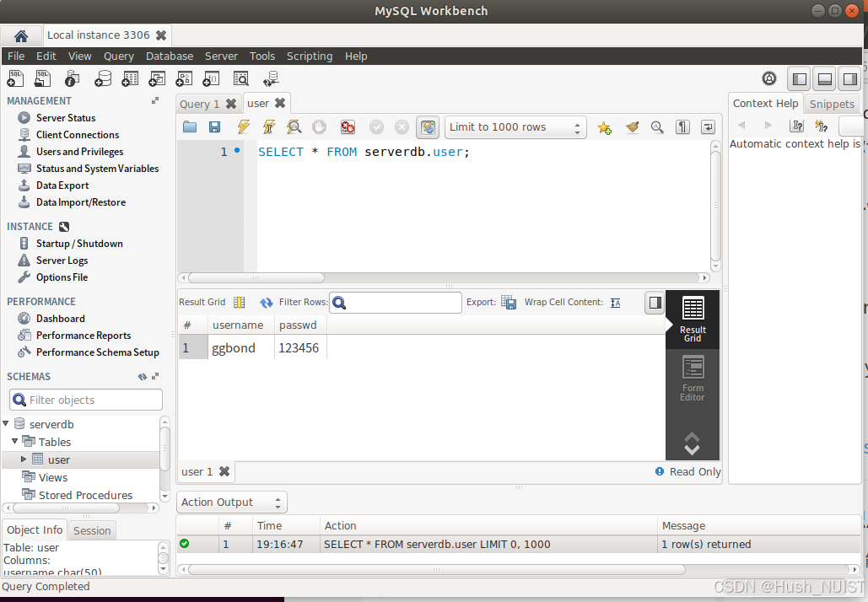Expand the Management sidebar section

(x=155, y=100)
